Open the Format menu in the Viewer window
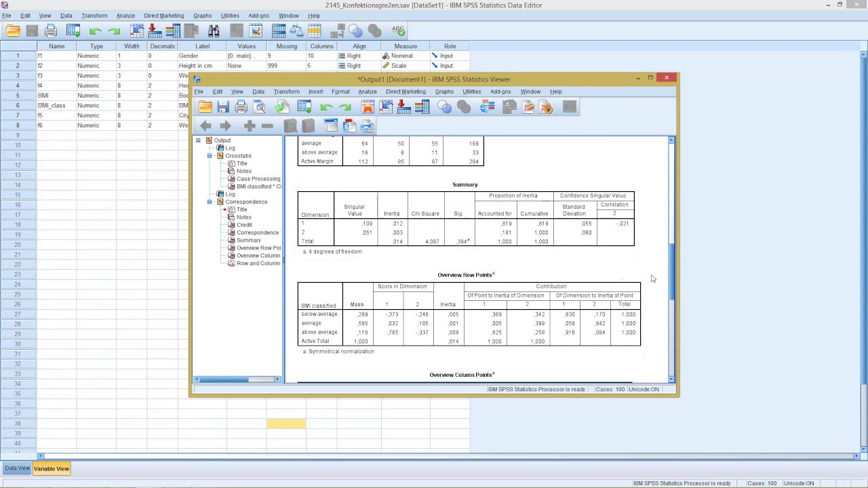 pos(340,91)
